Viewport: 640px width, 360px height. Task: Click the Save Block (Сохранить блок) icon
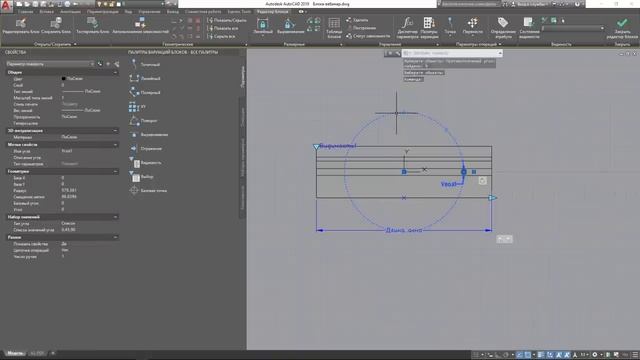click(56, 23)
